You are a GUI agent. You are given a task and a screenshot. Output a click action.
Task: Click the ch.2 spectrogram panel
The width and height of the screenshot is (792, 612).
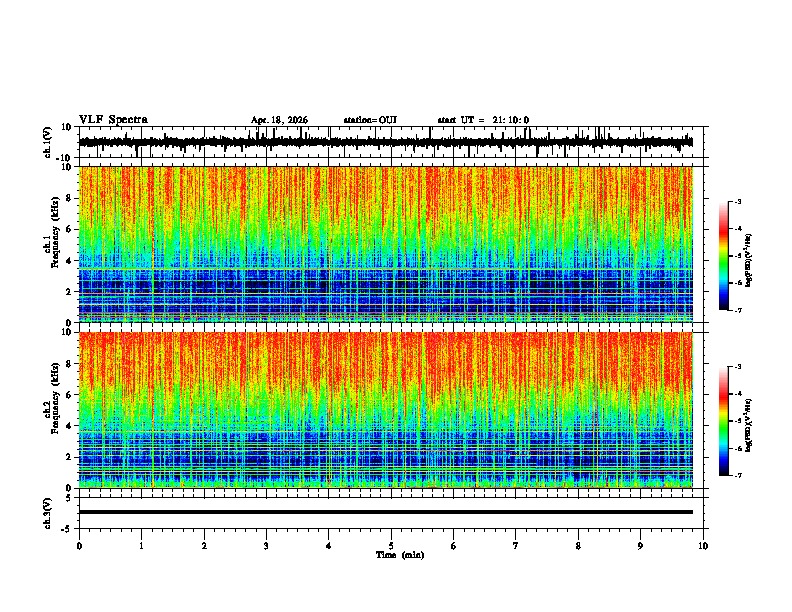(x=386, y=410)
